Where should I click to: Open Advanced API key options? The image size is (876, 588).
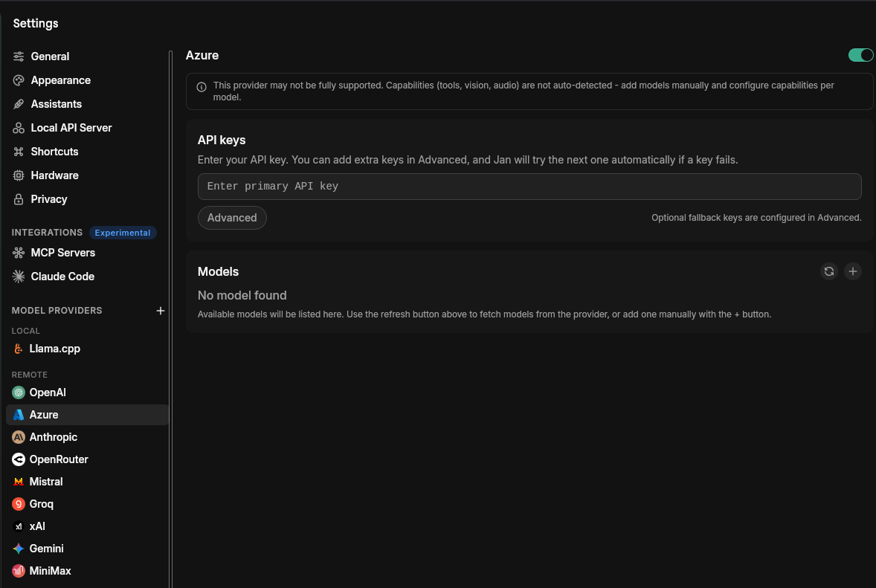[x=232, y=218]
